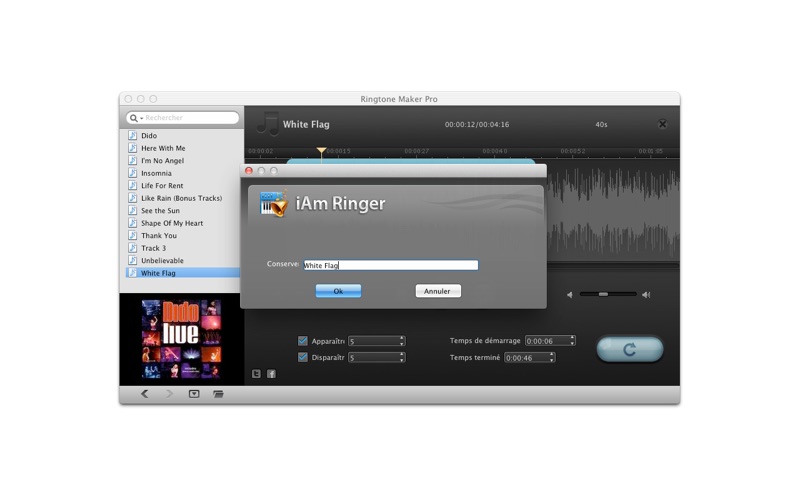Image resolution: width=800 pixels, height=500 pixels.
Task: Click the music file icon beside Thank You
Action: pos(133,235)
